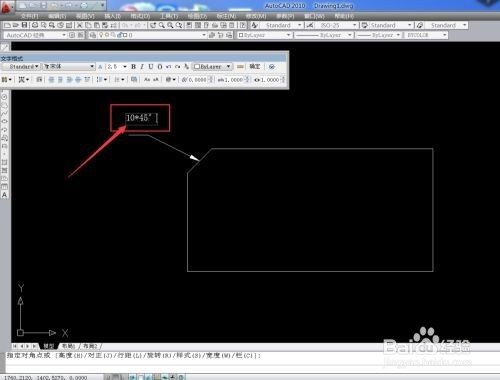Click the 确定 OK button in Text Formatting
The width and height of the screenshot is (500, 380).
(255, 67)
